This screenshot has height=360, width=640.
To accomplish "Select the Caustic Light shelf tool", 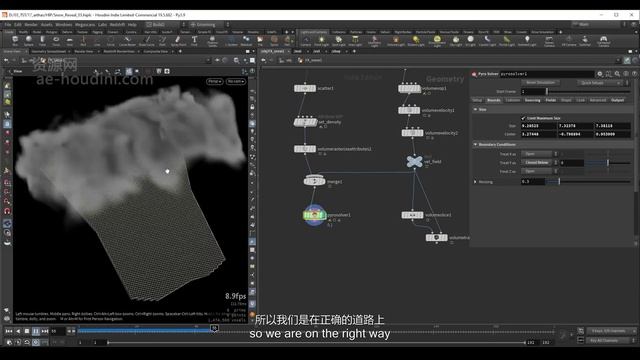I will tap(487, 40).
